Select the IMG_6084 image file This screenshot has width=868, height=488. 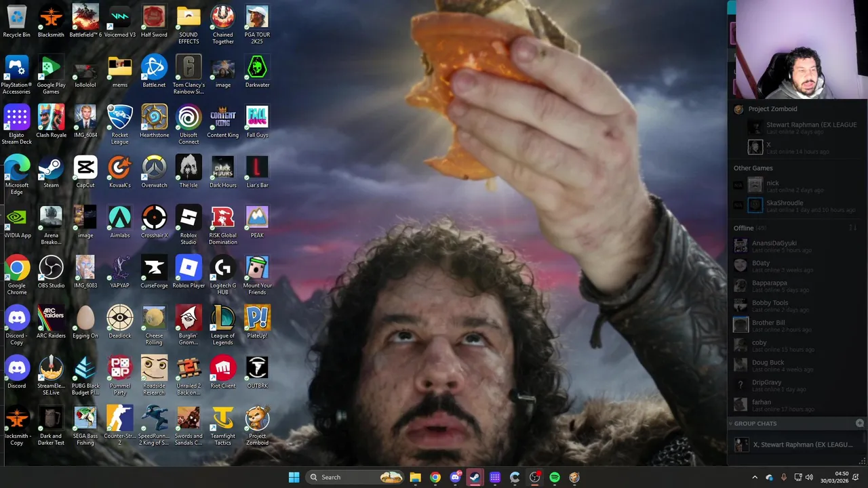[x=85, y=123]
